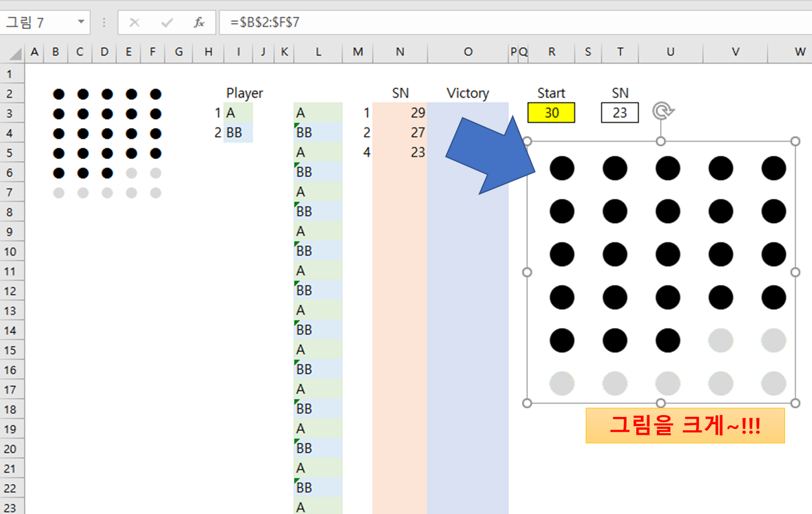Click the top-left resize handle of picture
Screen dimensions: 812x514
(x=527, y=141)
